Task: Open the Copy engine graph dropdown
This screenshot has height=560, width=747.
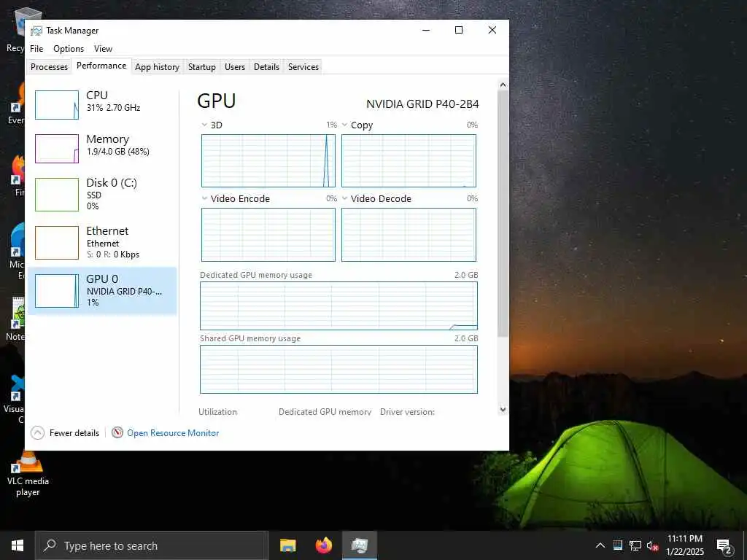Action: (344, 125)
